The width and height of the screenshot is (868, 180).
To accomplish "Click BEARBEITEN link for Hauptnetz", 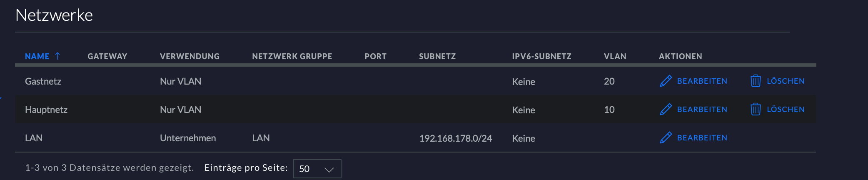I will pos(702,110).
